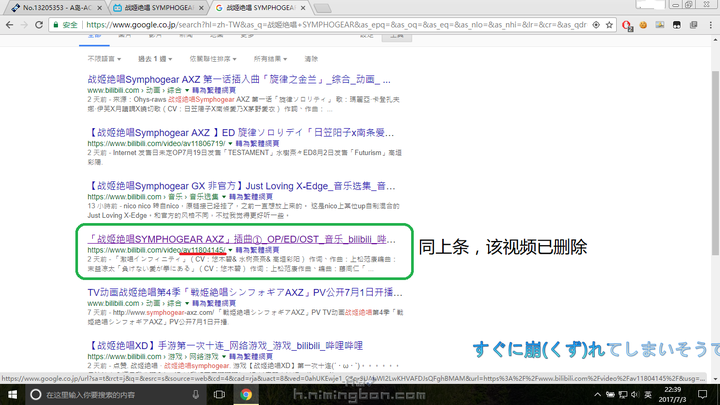
Task: Switch to the No.13205353 tab
Action: [56, 7]
